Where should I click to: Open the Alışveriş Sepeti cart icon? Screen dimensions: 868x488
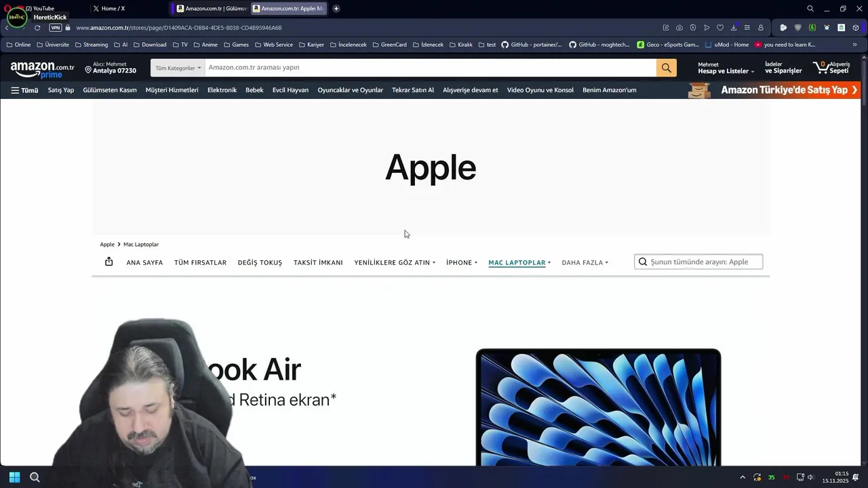(831, 68)
